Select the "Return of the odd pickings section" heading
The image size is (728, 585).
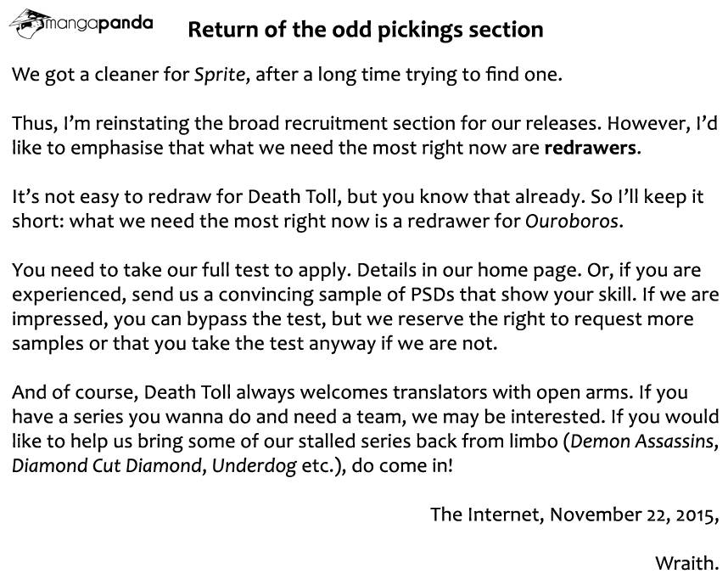(366, 29)
